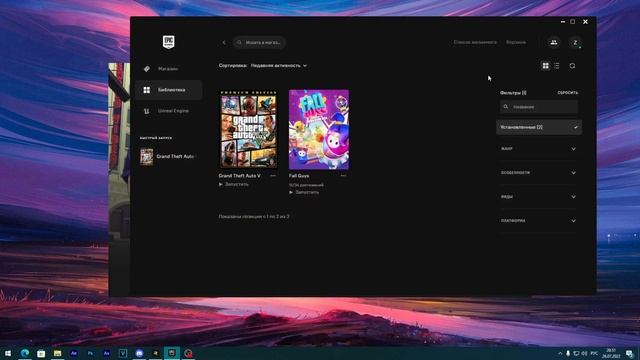Open the wishlist link in header

(475, 42)
